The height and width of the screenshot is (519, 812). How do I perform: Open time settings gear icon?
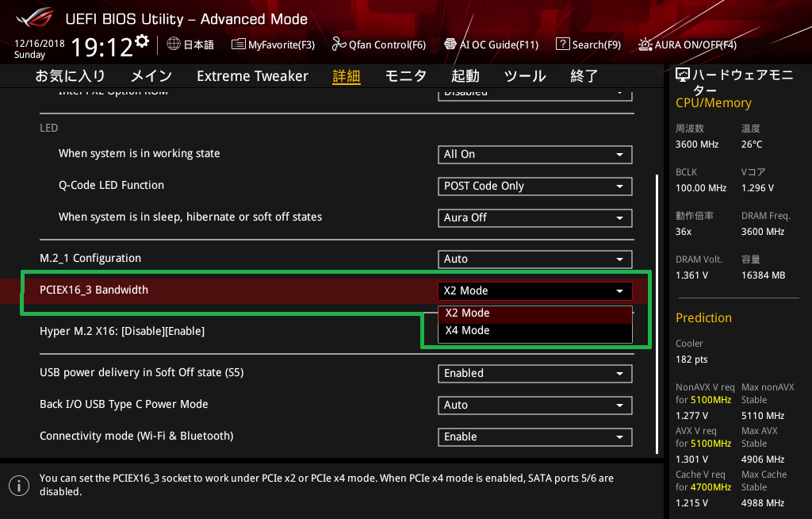click(142, 40)
